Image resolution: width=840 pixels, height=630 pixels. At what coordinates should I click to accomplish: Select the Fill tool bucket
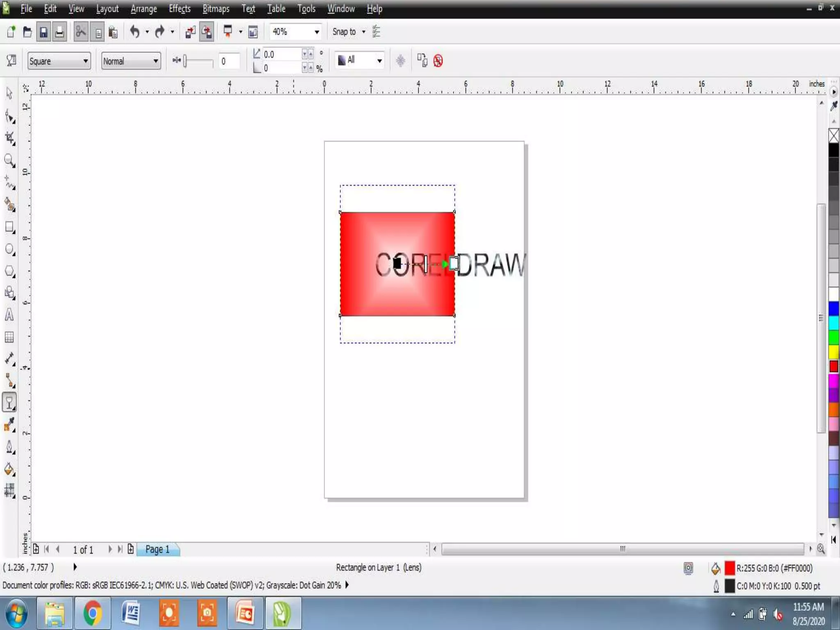tap(10, 469)
